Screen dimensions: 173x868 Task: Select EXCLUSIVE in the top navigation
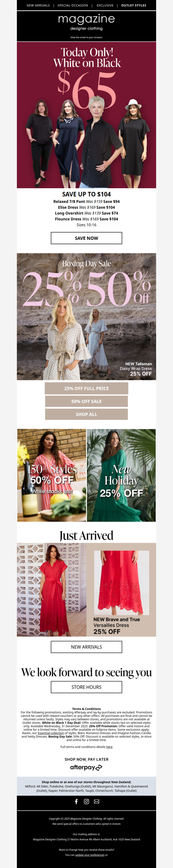[x=105, y=6]
